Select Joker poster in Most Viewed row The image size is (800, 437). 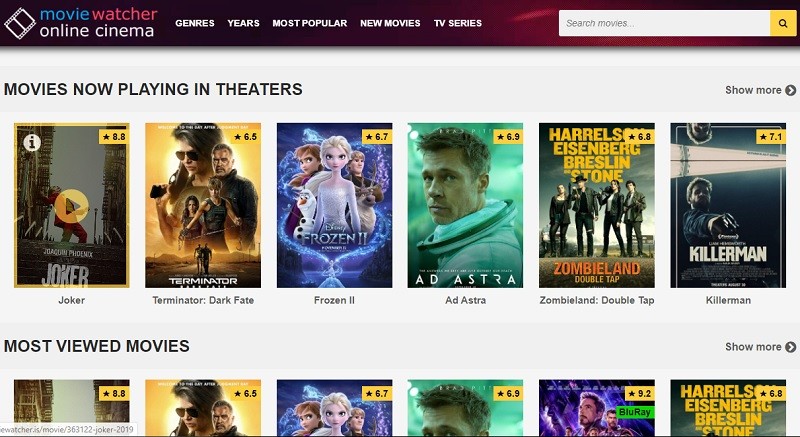71,408
